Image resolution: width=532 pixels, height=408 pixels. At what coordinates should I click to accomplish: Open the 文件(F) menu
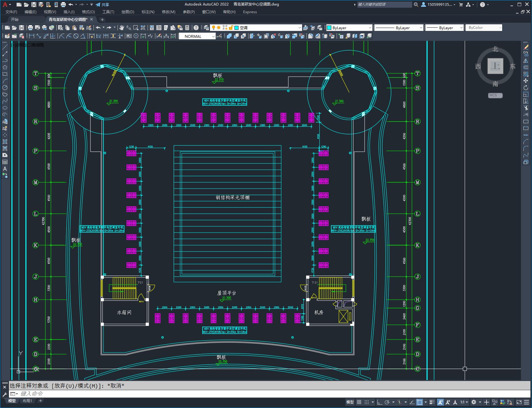tap(11, 12)
